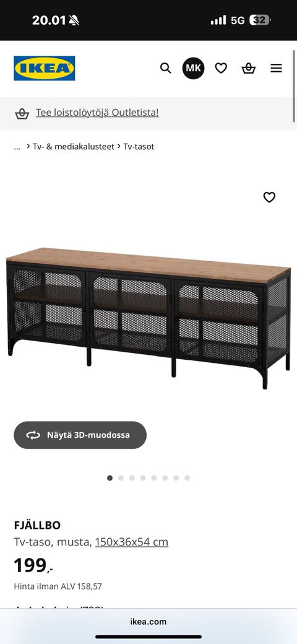This screenshot has width=297, height=644.
Task: Tap the FJÄLLBO product photo
Action: (x=148, y=318)
